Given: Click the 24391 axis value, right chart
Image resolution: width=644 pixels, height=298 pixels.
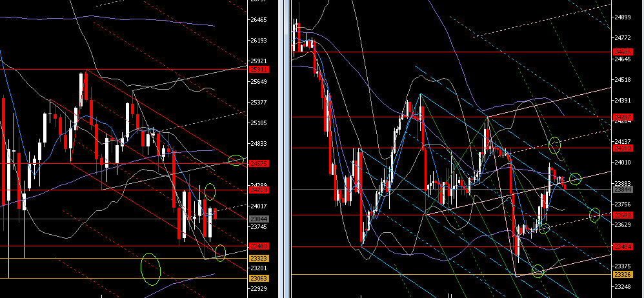Looking at the screenshot, I should [x=623, y=100].
